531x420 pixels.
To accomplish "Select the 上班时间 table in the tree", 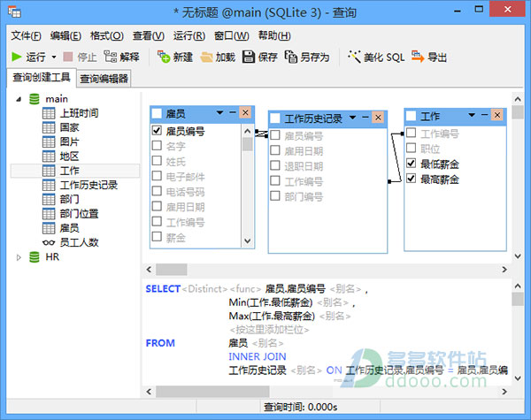I will [79, 113].
